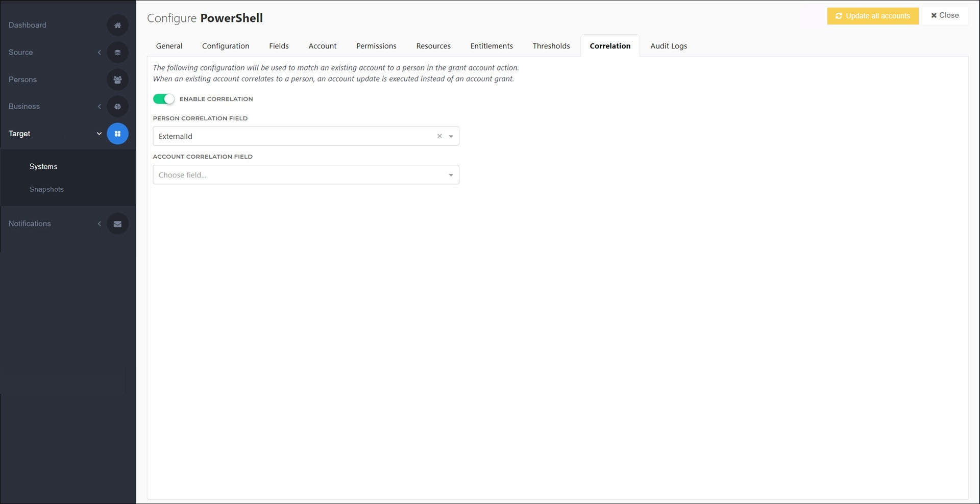Screen dimensions: 980x504
Task: Open the Permissions tab
Action: [376, 46]
